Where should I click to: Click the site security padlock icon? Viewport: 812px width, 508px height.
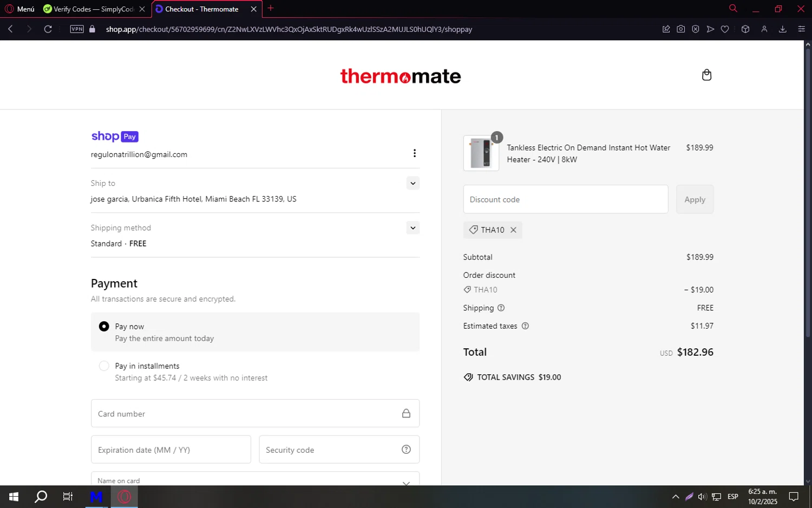(x=93, y=29)
